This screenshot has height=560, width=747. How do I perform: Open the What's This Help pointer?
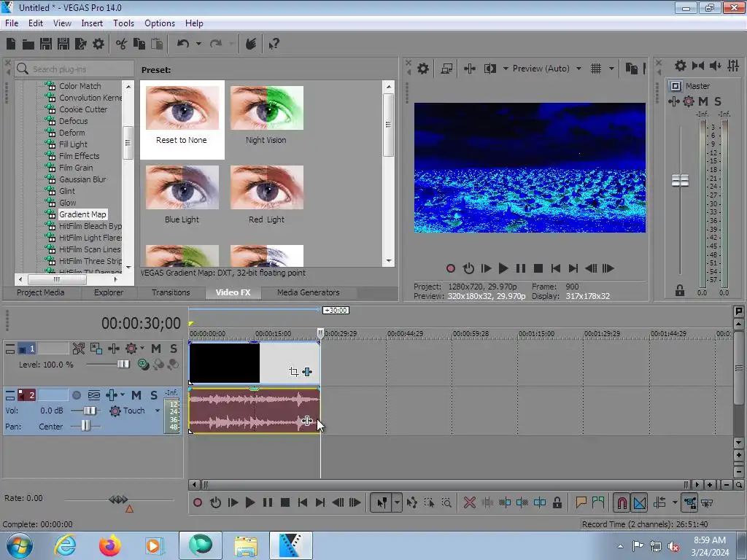click(x=274, y=44)
